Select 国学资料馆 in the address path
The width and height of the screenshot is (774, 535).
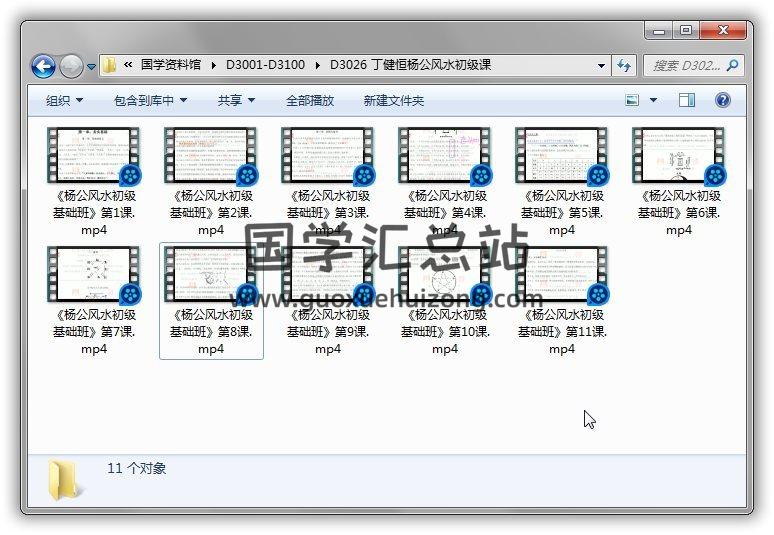pos(171,65)
